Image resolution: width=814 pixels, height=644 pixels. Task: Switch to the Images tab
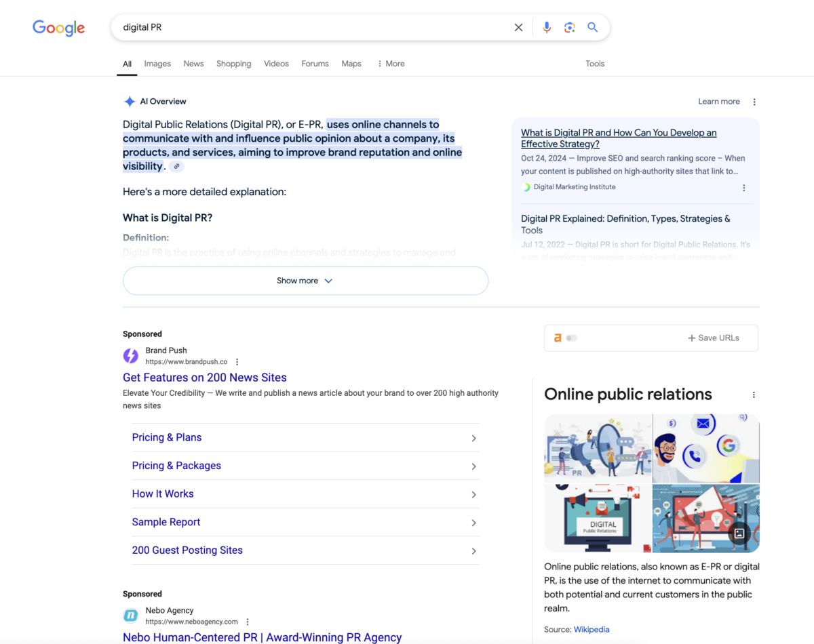157,63
